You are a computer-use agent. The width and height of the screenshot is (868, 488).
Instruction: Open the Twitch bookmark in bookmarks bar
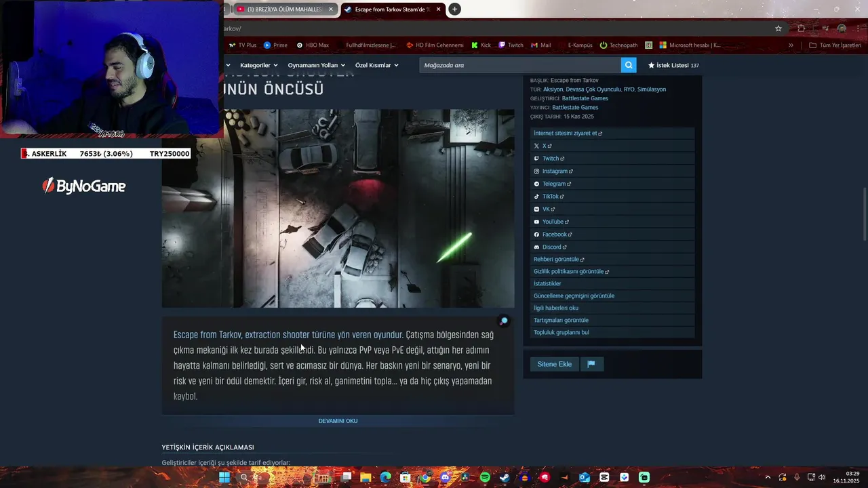point(511,45)
